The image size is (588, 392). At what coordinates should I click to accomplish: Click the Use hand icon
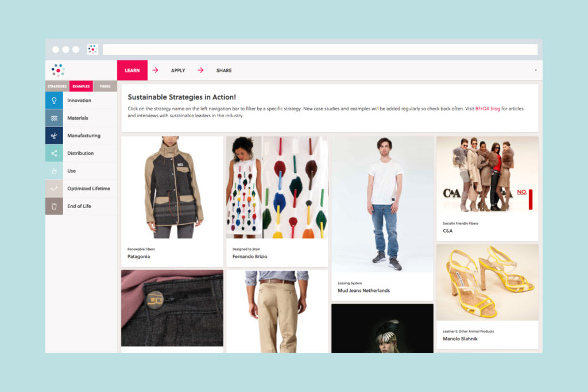click(54, 171)
